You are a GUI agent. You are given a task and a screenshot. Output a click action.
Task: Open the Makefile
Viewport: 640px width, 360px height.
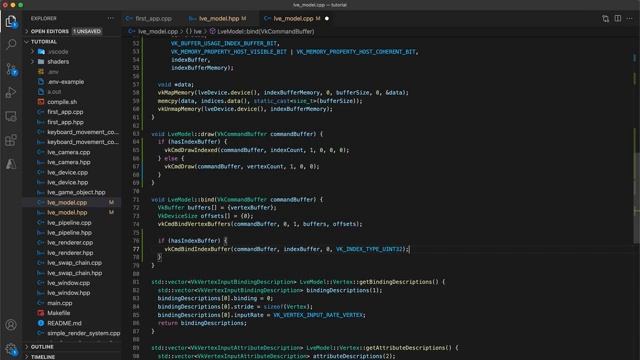point(58,313)
